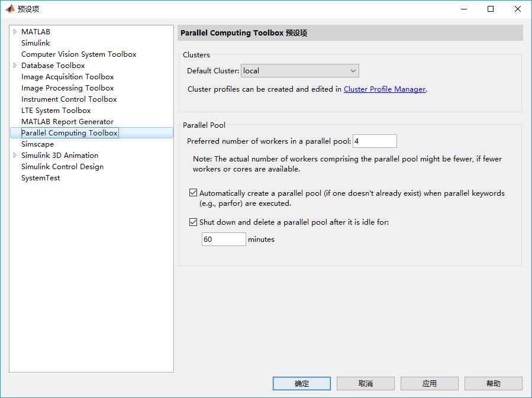Toggle the automatically create parallel pool checkbox
The image size is (532, 398).
coord(193,193)
